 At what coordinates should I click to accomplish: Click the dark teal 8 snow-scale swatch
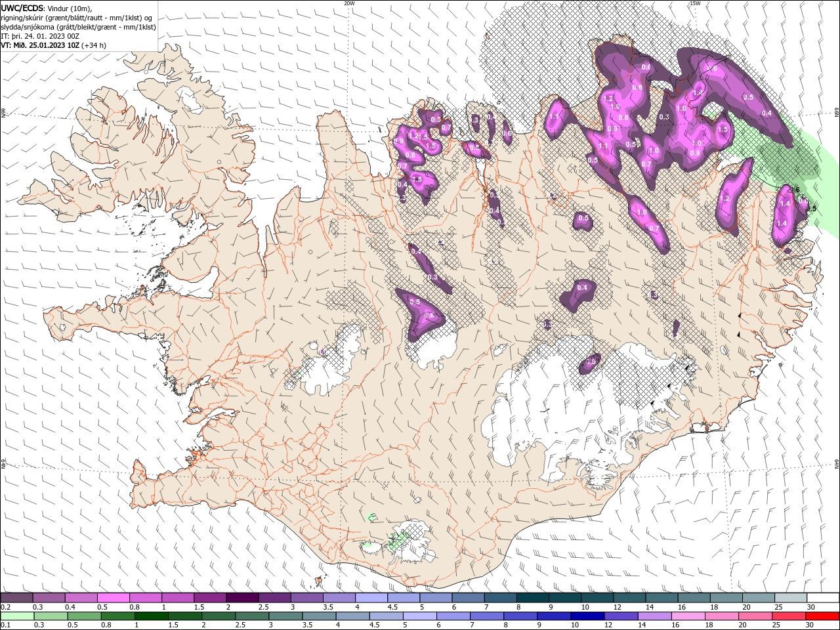coord(532,598)
